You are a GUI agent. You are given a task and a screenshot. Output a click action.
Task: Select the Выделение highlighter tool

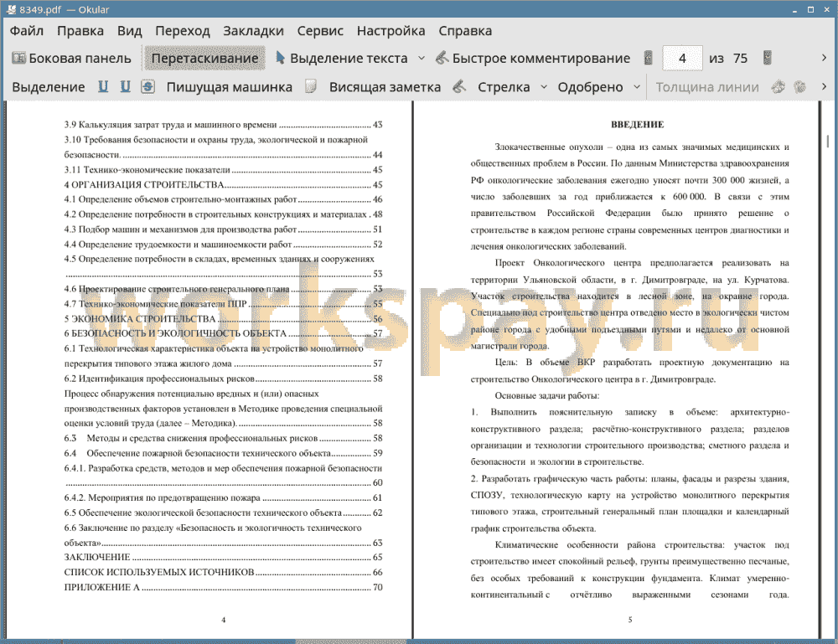point(48,87)
